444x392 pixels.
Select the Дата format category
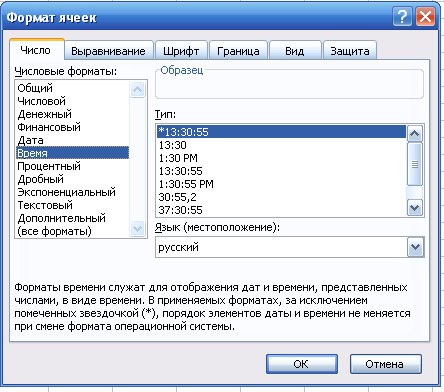coord(72,140)
